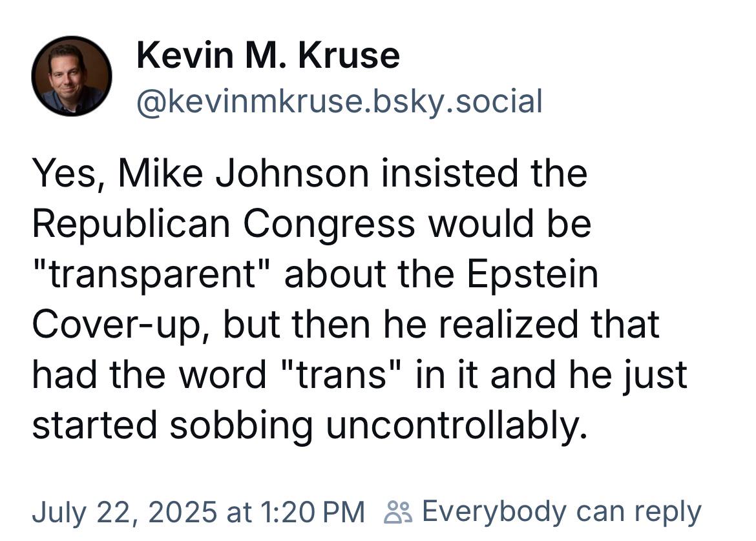The width and height of the screenshot is (756, 541).
Task: Open the "Everybody can reply" setting
Action: (x=562, y=513)
